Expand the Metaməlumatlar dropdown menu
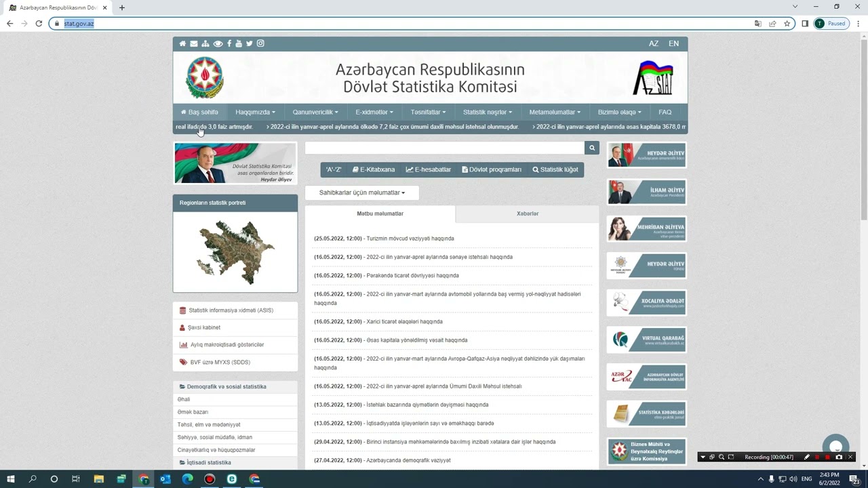 click(x=555, y=112)
